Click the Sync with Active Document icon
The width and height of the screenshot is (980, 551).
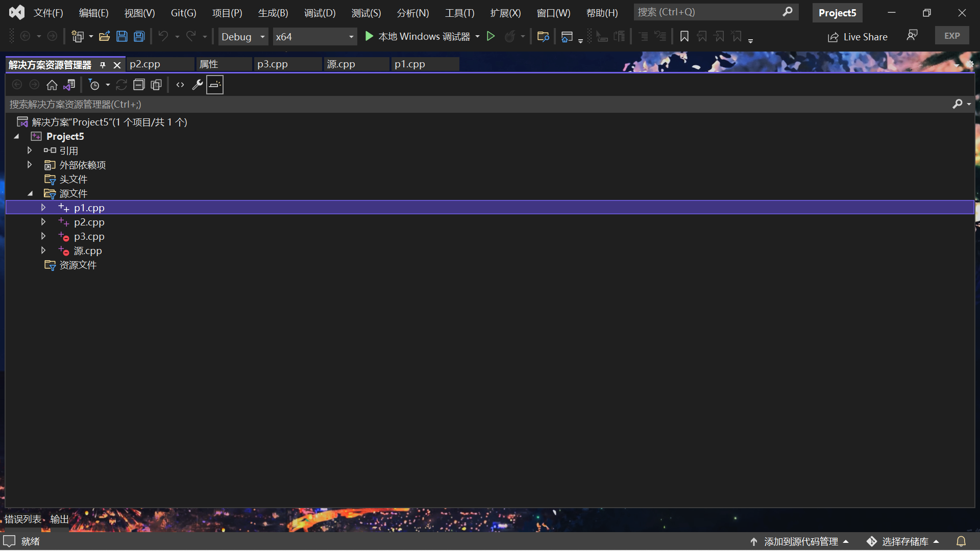pyautogui.click(x=69, y=85)
